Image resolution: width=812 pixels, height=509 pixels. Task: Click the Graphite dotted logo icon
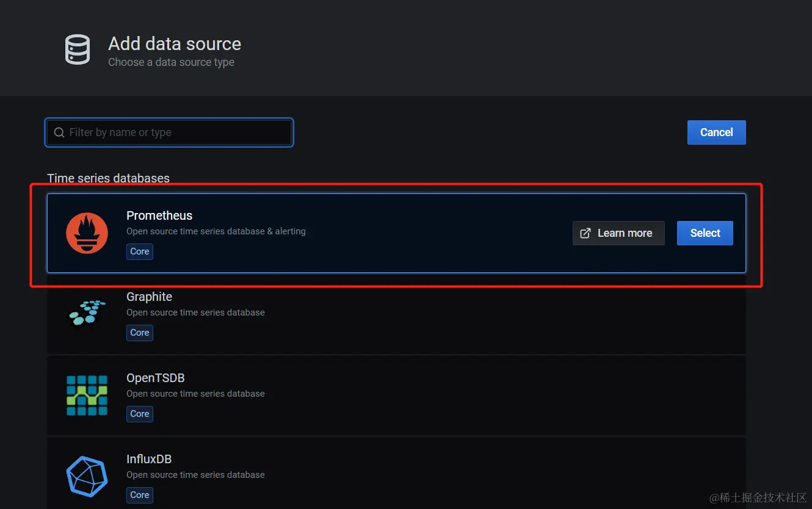(87, 312)
